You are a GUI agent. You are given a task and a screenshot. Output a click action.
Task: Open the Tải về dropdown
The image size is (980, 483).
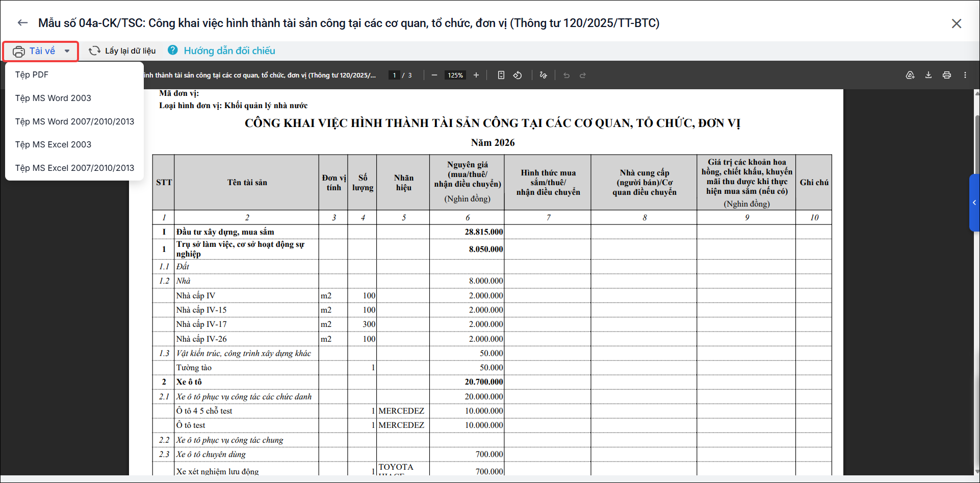tap(41, 51)
